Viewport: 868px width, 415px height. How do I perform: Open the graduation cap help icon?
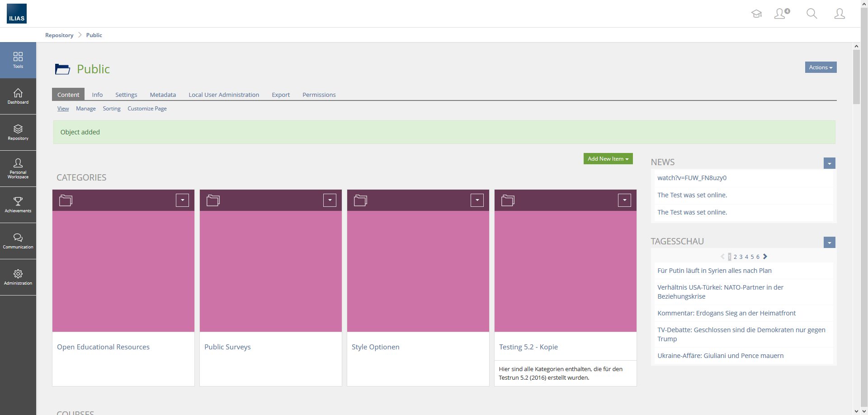point(756,14)
